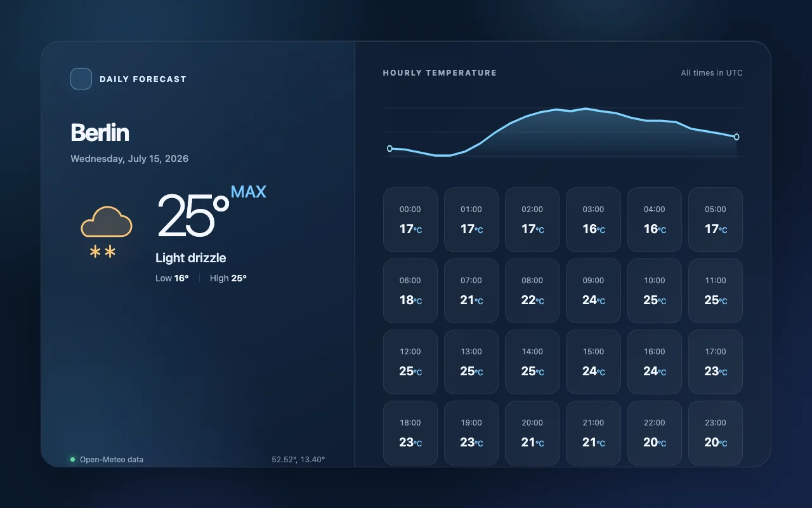
Task: Click the Daily Forecast title
Action: point(143,79)
